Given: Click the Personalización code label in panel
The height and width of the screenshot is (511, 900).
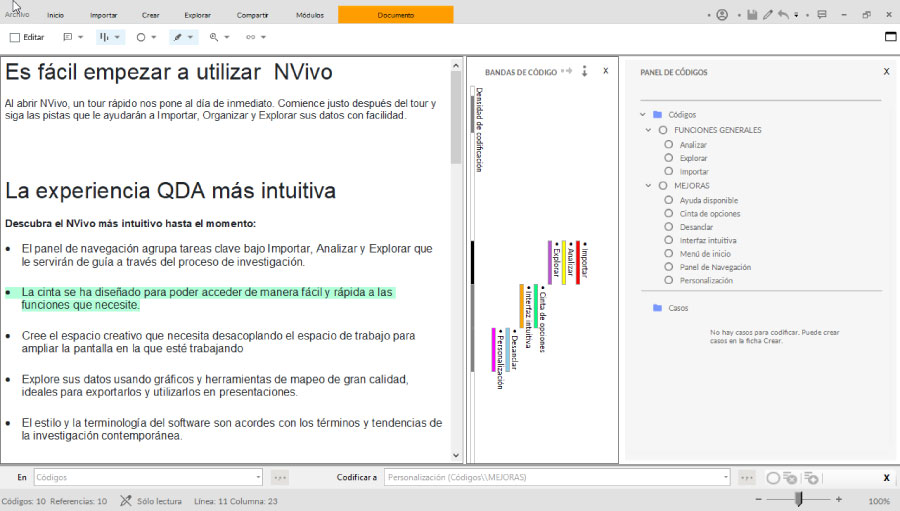Looking at the screenshot, I should [x=706, y=281].
